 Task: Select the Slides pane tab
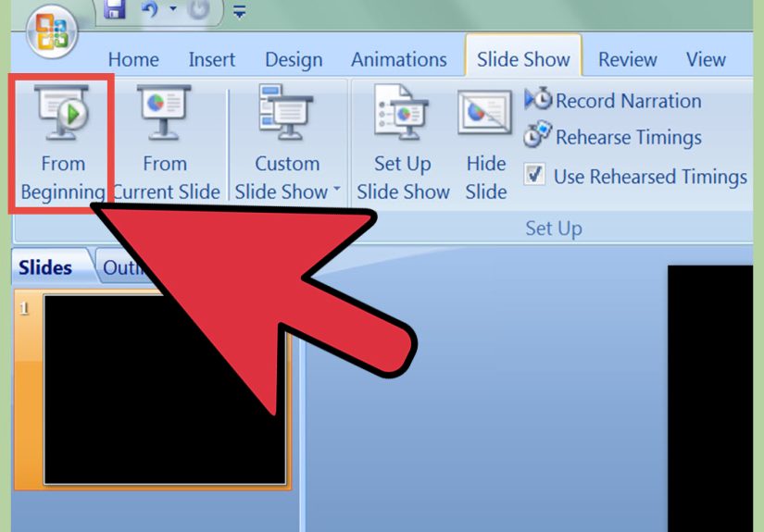click(45, 267)
